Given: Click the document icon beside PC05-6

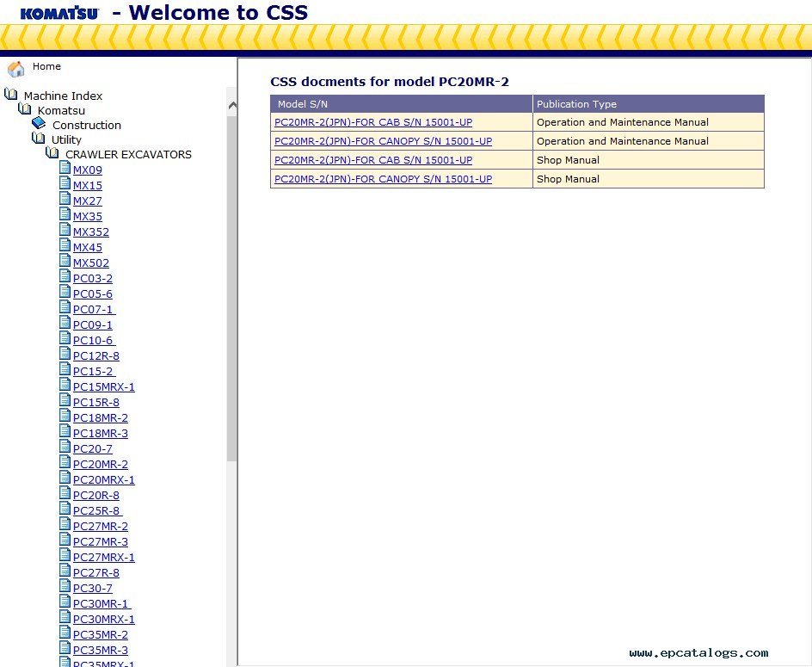Looking at the screenshot, I should click(x=65, y=292).
